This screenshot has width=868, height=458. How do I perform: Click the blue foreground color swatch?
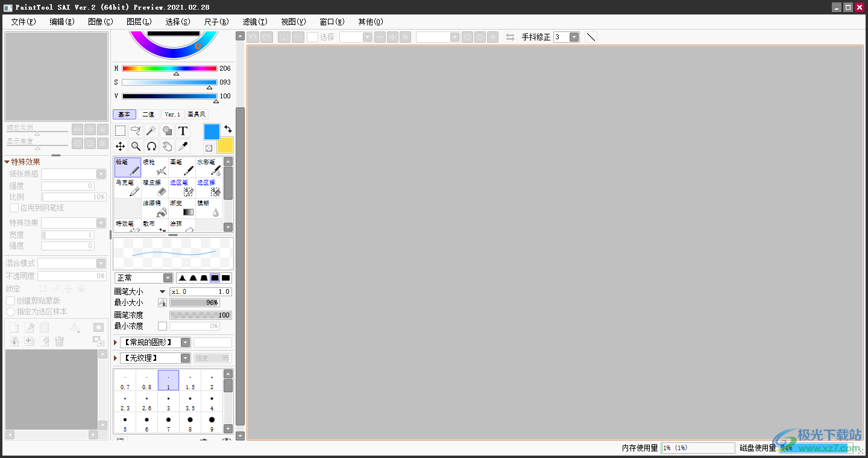(x=212, y=132)
